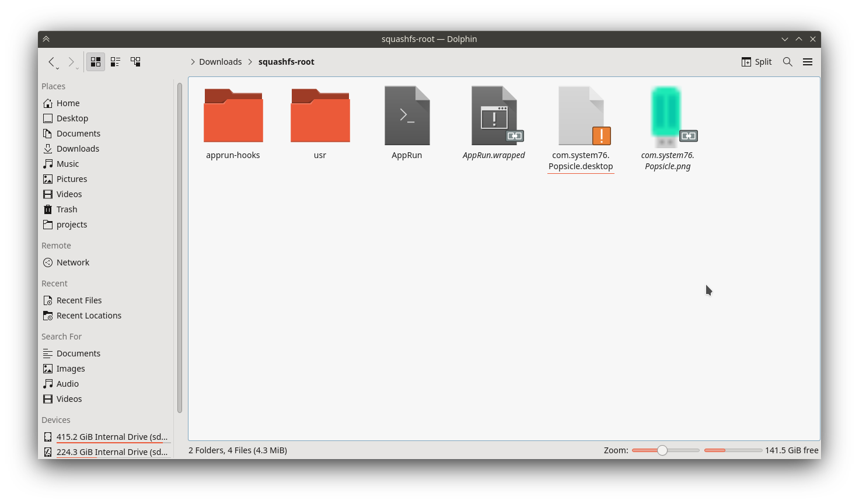Minimize the Dolphin window
This screenshot has height=504, width=859.
click(785, 39)
